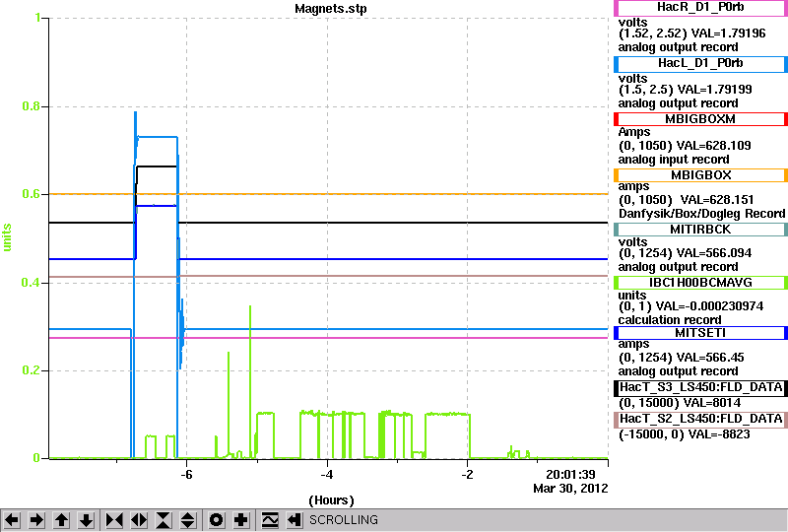This screenshot has width=788, height=532.
Task: Select the HacR_D1_P0rb curve legend
Action: [700, 8]
